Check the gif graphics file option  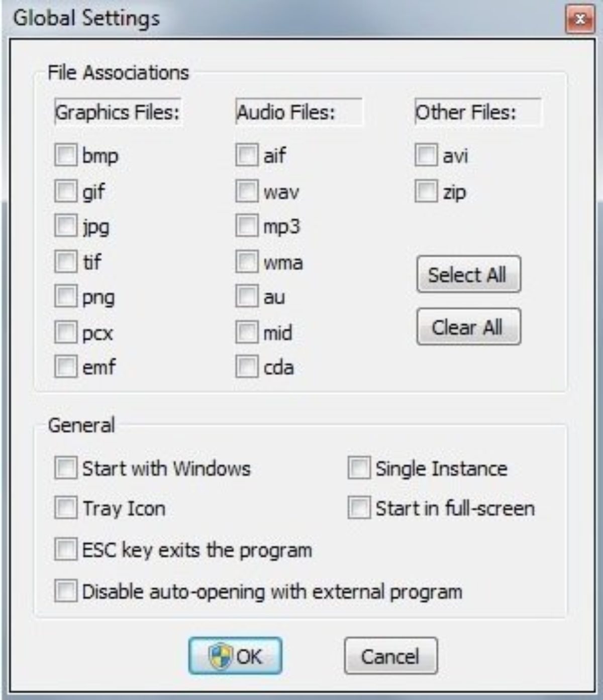66,191
